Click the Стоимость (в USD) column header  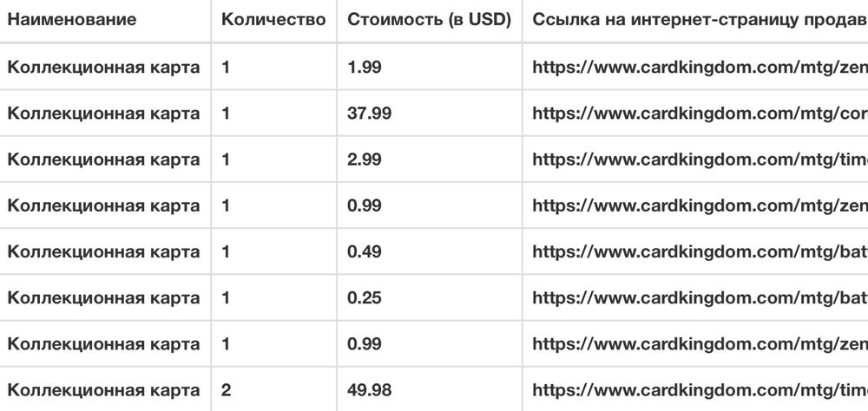[x=429, y=19]
